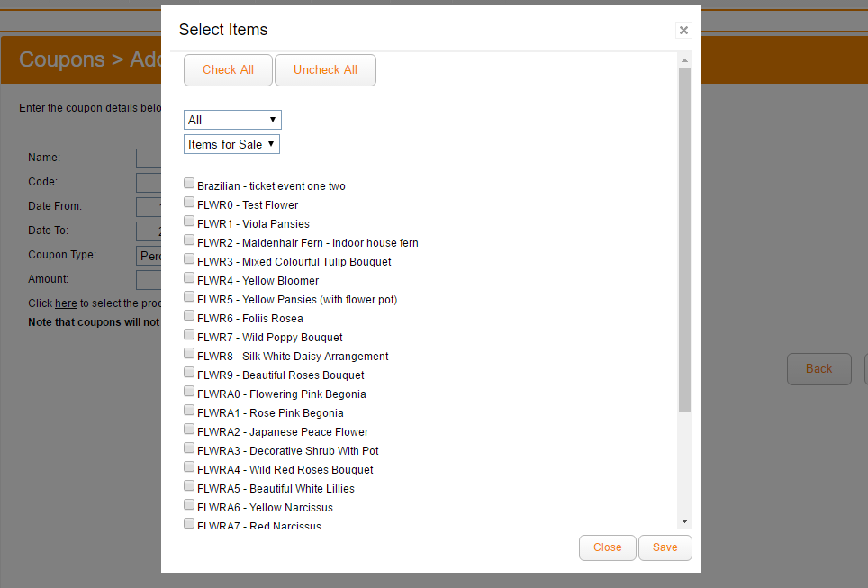Tick FLWRA5 Beautiful White Lillies checkbox
This screenshot has height=588, width=868.
pyautogui.click(x=189, y=486)
